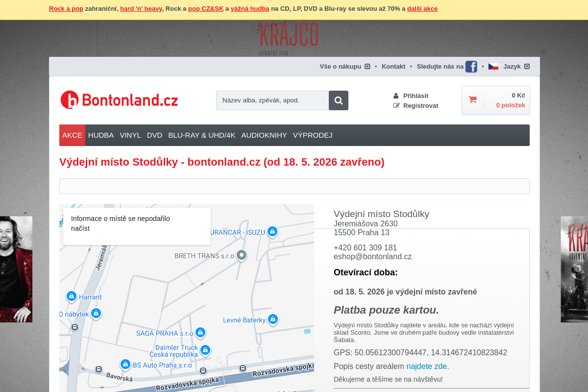The width and height of the screenshot is (588, 392).
Task: Open the VINYL menu item
Action: coord(130,135)
